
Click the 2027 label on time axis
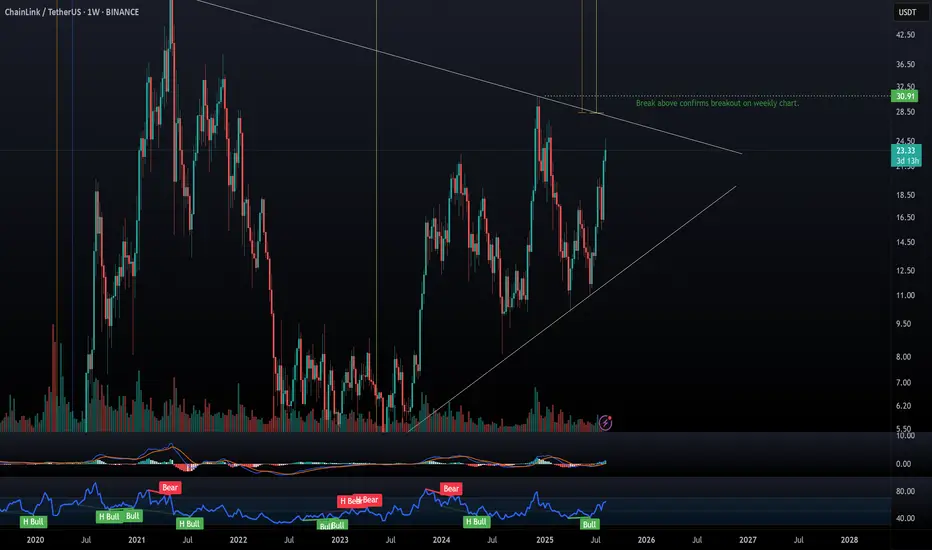coord(748,540)
